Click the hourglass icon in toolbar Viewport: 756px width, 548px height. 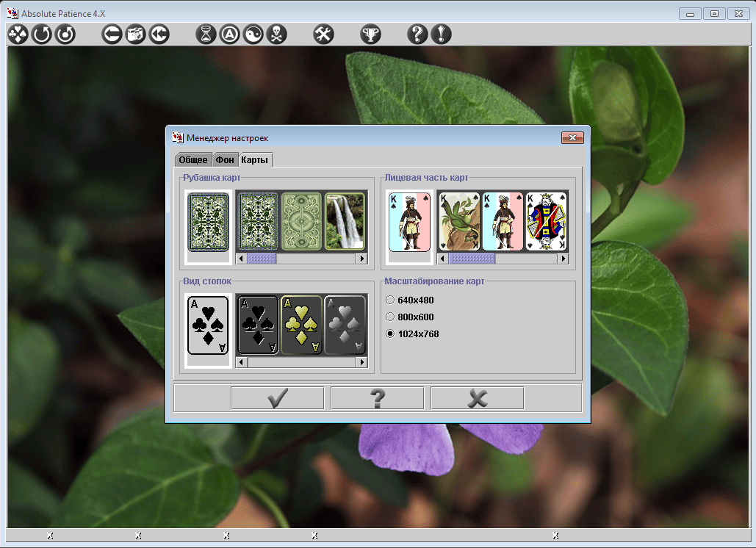coord(207,34)
